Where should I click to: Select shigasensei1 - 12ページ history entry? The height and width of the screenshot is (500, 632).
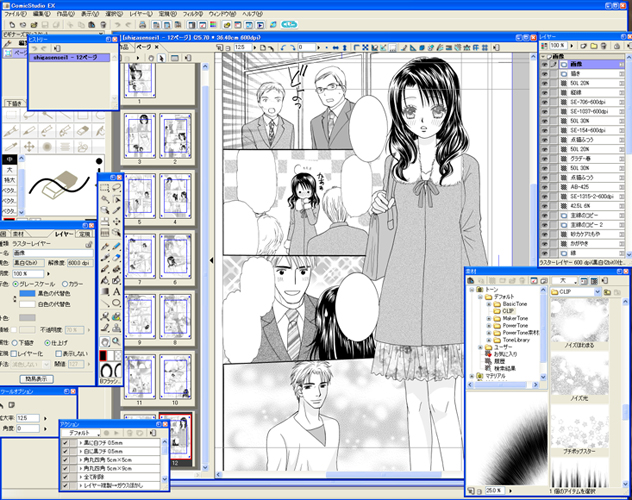[69, 58]
